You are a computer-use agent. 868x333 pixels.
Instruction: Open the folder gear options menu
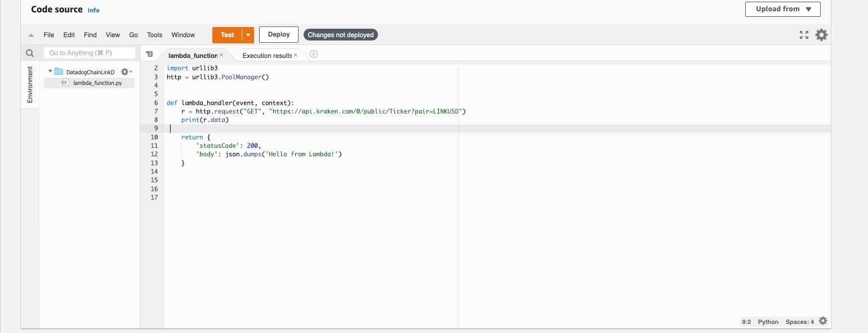[x=126, y=72]
